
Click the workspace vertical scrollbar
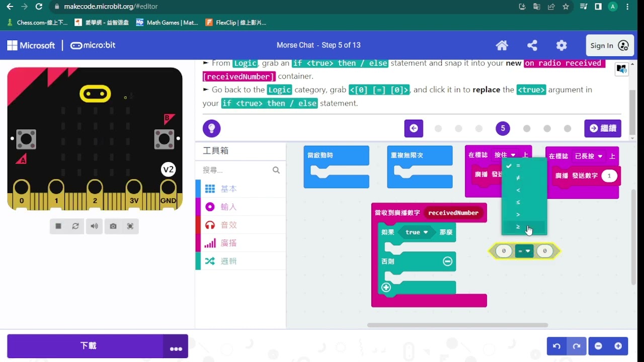633,236
